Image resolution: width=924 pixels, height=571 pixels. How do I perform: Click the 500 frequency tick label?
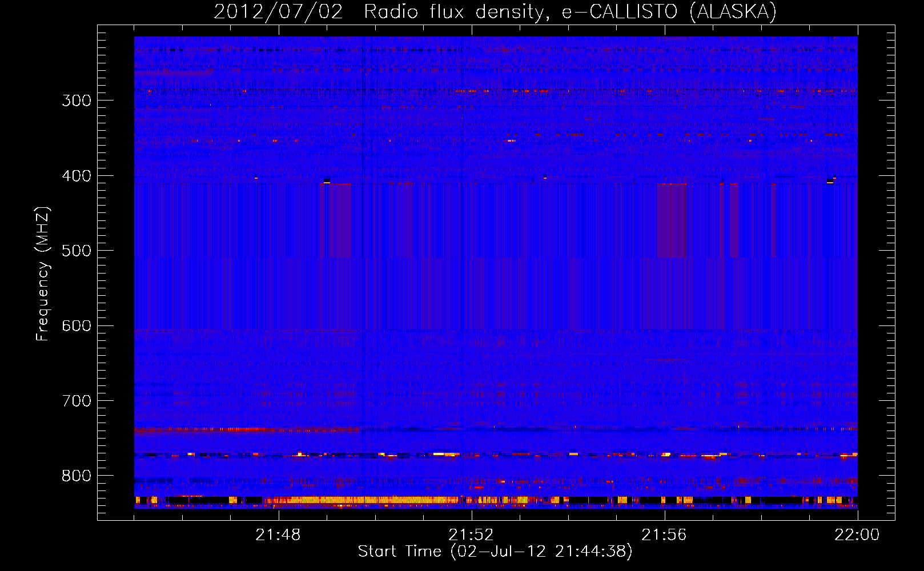pos(77,251)
